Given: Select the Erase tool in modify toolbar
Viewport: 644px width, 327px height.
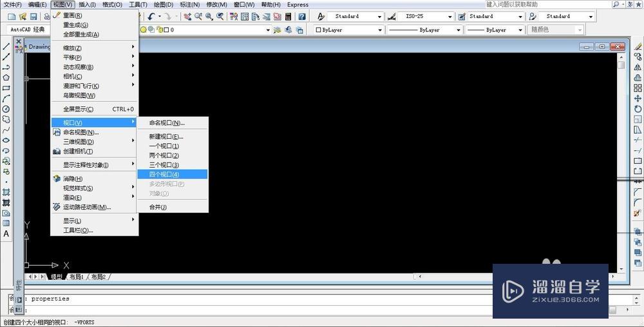Looking at the screenshot, I should coord(638,46).
